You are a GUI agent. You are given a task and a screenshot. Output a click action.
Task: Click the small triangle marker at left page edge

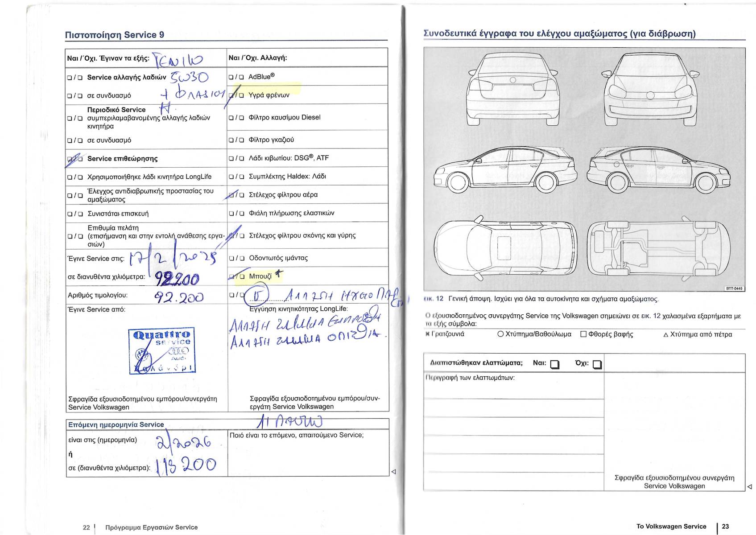point(393,471)
